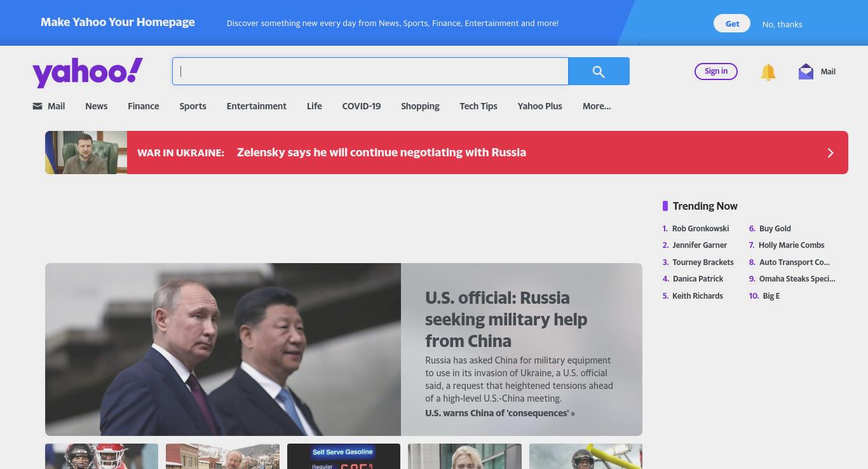Image resolution: width=868 pixels, height=469 pixels.
Task: Click the Trending Now heading
Action: [x=705, y=206]
